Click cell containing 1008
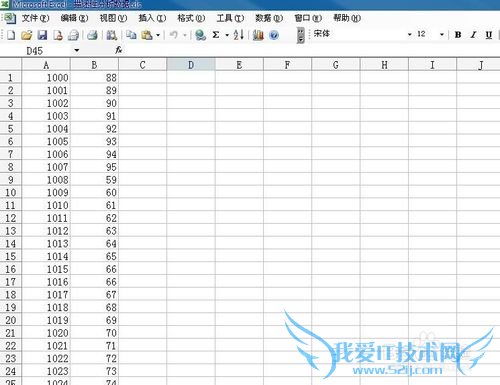 [46, 180]
